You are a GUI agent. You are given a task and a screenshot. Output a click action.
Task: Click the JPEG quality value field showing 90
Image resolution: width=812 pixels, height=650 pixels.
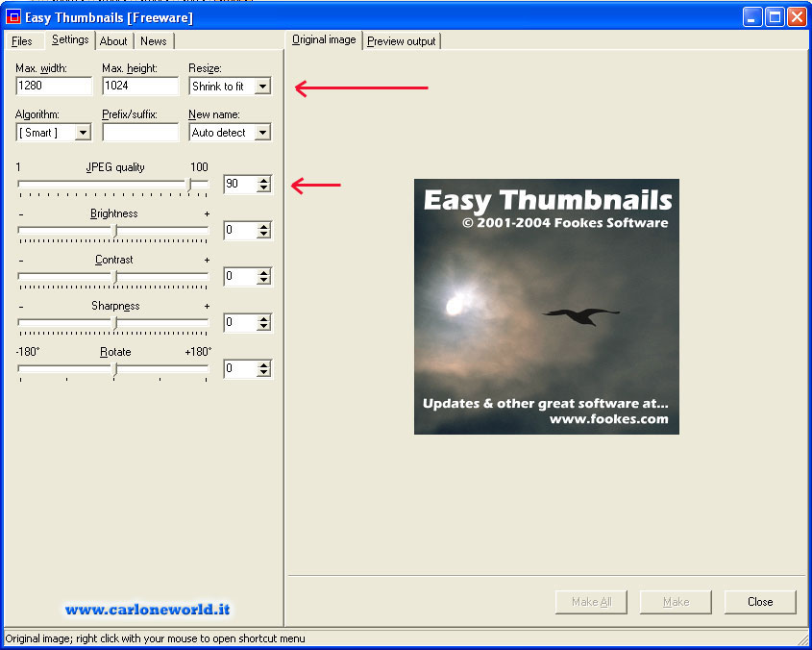click(x=240, y=184)
